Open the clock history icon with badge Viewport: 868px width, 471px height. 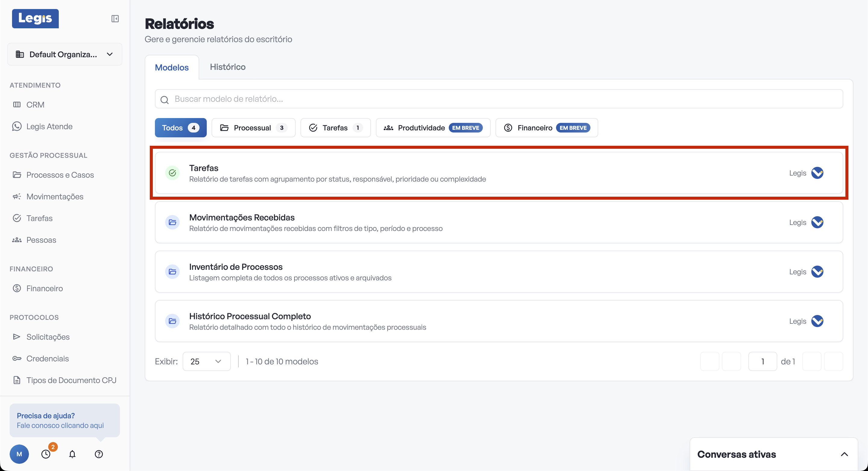click(x=46, y=454)
